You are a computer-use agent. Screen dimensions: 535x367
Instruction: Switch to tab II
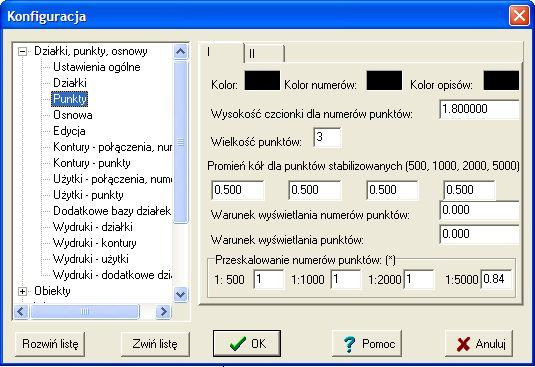tap(264, 54)
